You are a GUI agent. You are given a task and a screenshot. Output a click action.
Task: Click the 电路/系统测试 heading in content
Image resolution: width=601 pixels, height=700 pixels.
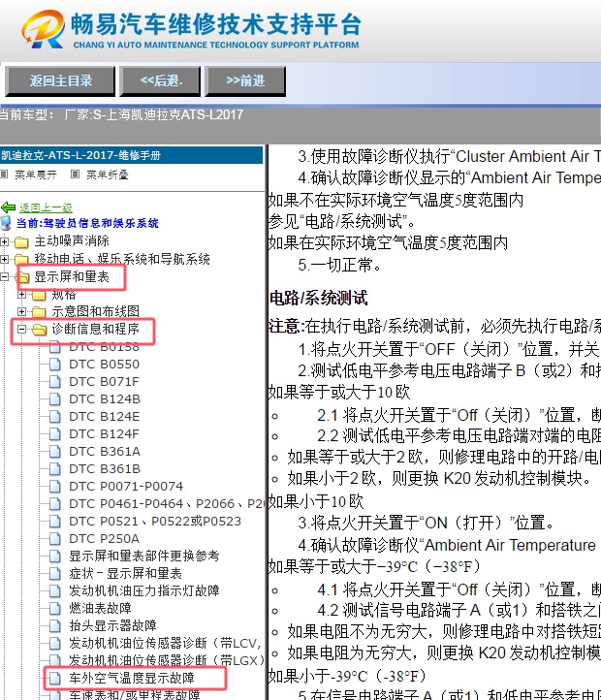[x=319, y=298]
